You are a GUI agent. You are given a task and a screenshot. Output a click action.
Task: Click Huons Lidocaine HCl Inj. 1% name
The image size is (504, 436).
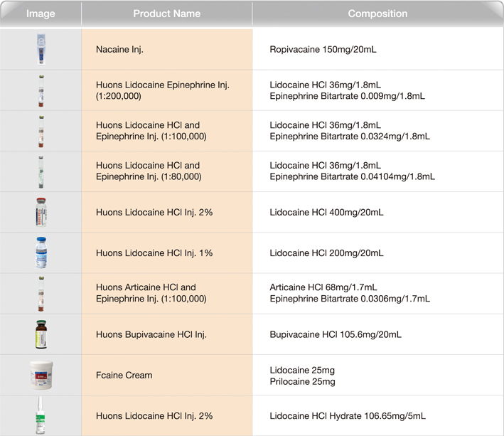click(154, 253)
